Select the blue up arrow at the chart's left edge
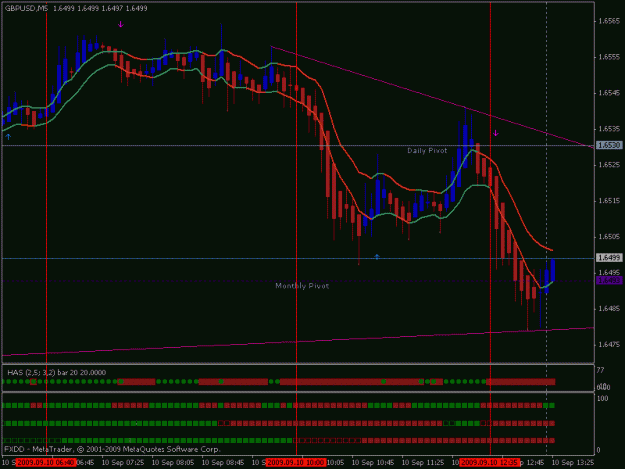625x469 pixels. pyautogui.click(x=8, y=137)
